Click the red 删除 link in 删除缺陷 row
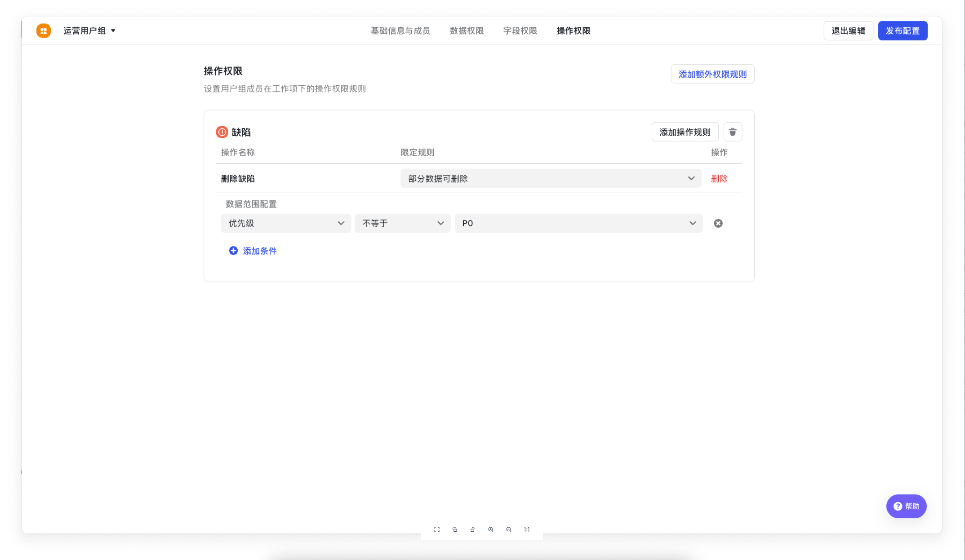This screenshot has height=560, width=965. tap(719, 178)
